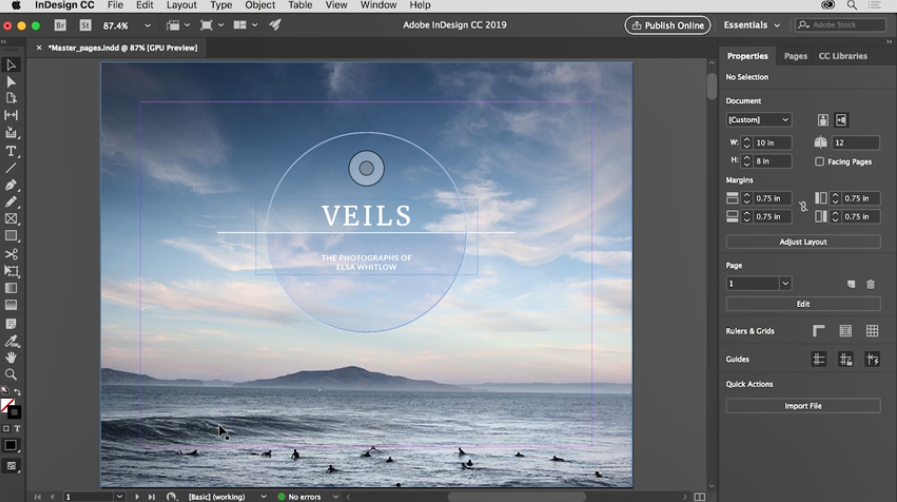Delete page using trash icon

point(870,284)
